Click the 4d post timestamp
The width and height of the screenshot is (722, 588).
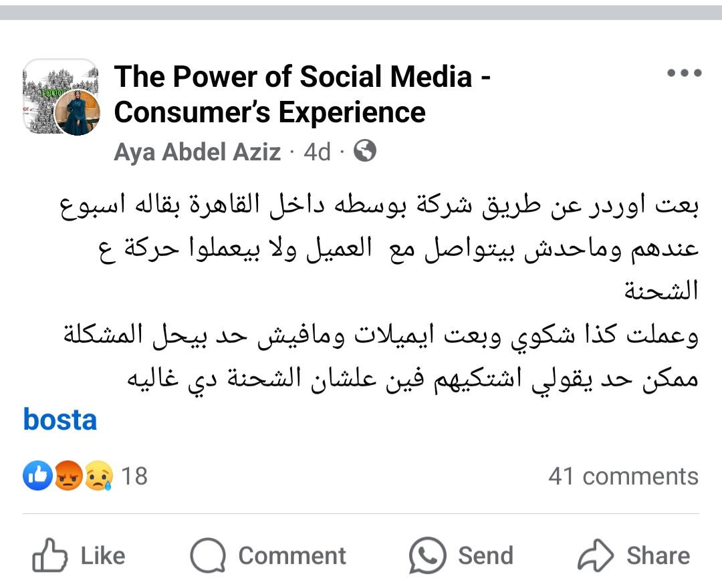pyautogui.click(x=318, y=152)
